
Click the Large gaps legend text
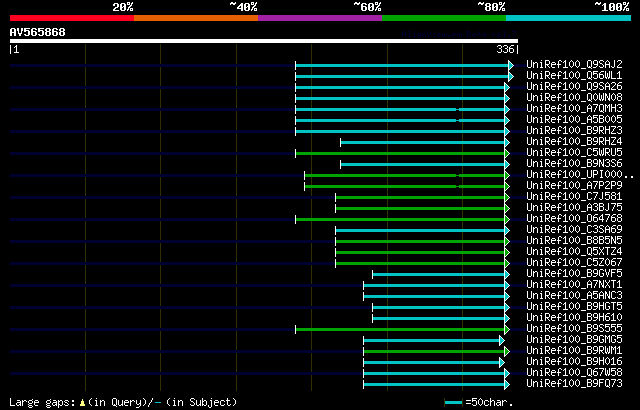pyautogui.click(x=123, y=402)
